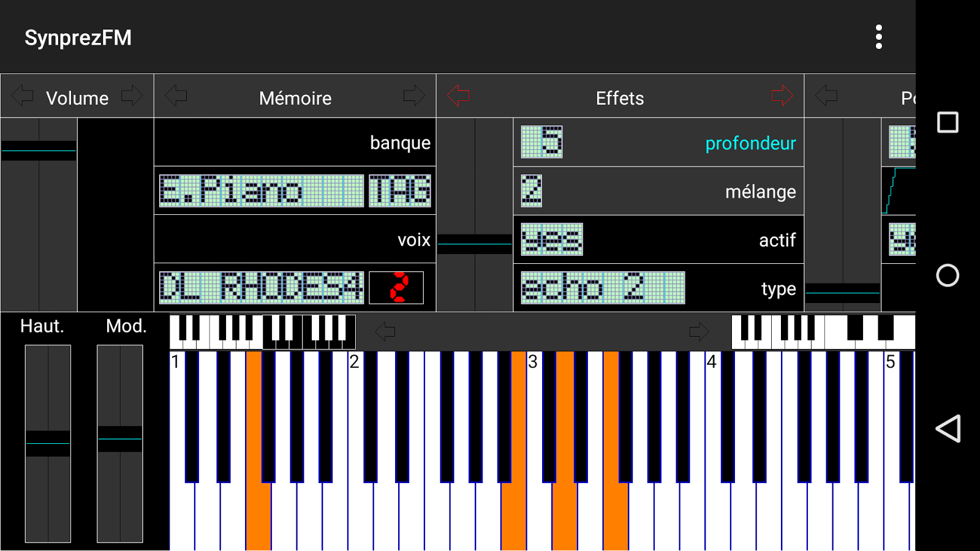Click the Mémoire panel header
980x551 pixels.
tap(295, 97)
